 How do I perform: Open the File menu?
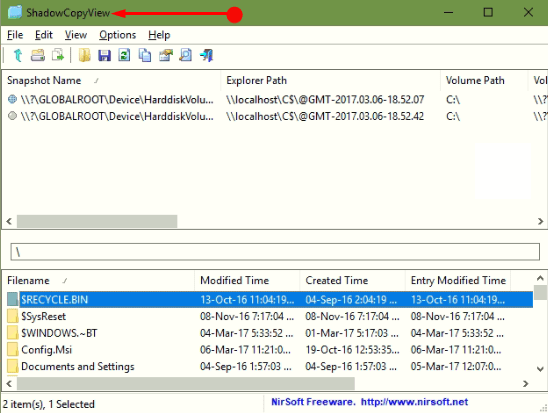point(15,35)
